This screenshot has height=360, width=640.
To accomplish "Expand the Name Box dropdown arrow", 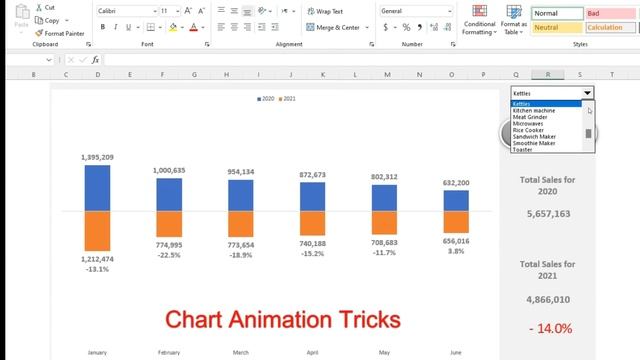I will (x=49, y=60).
